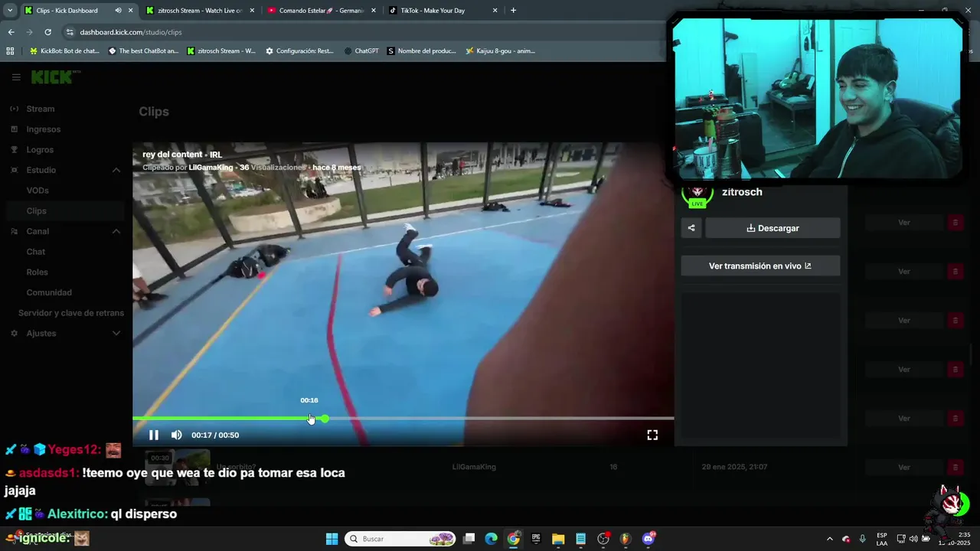Viewport: 980px width, 551px height.
Task: Close the Clips - Kick Dashboard tab
Action: pos(131,11)
